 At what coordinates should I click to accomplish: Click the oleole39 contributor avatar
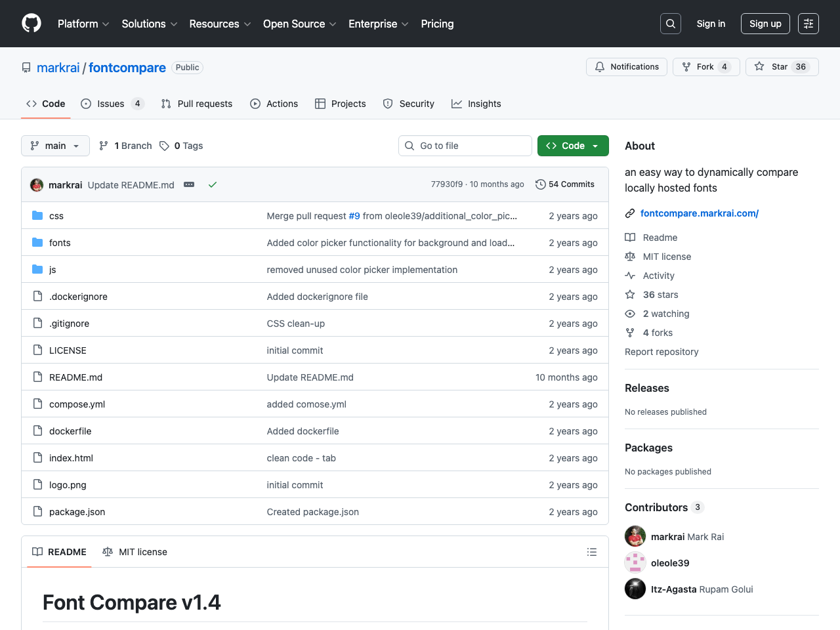(635, 563)
